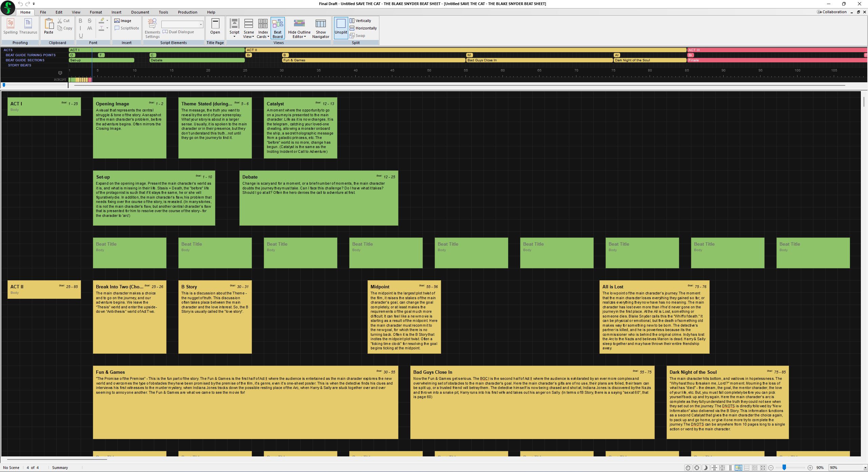Enable Dual Dialogue mode
This screenshot has width=868, height=472.
(x=179, y=32)
